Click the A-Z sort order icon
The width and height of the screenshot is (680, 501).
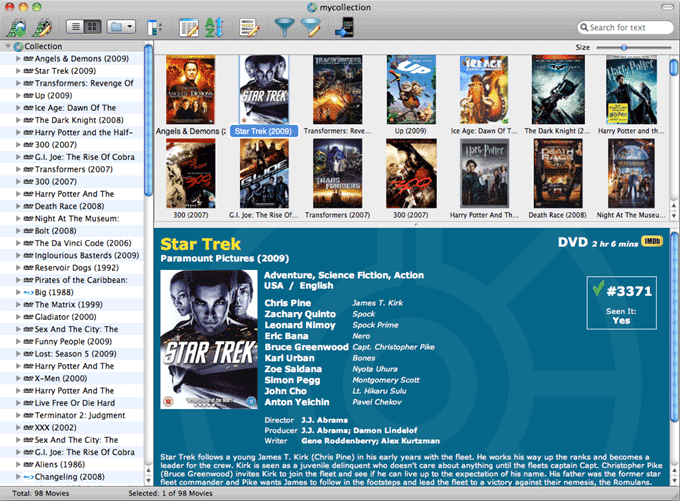[x=213, y=27]
